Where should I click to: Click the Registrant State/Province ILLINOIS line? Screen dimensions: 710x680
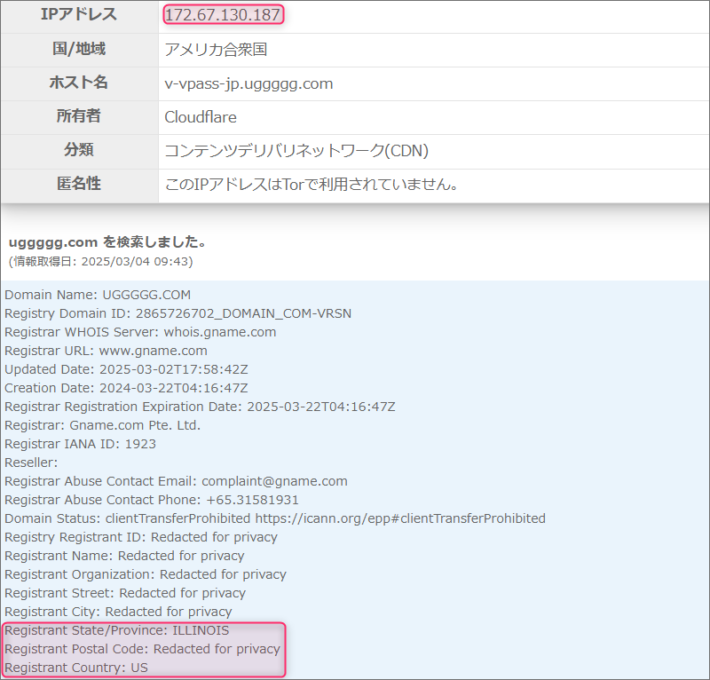pyautogui.click(x=117, y=631)
